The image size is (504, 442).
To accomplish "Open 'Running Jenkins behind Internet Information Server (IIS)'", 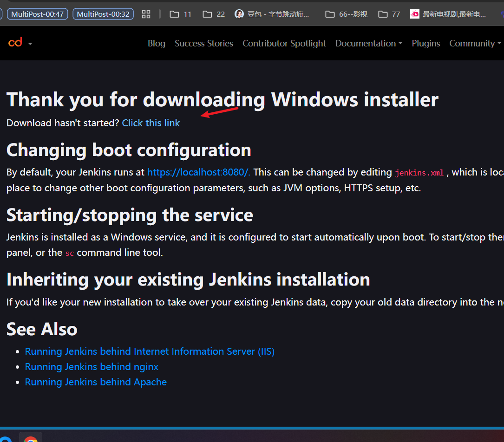I will pos(150,351).
